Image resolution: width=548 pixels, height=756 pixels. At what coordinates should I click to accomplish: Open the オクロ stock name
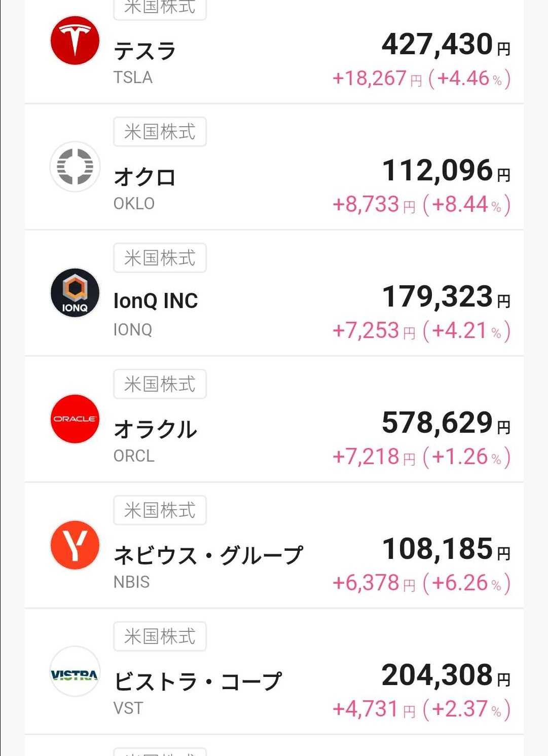(144, 177)
